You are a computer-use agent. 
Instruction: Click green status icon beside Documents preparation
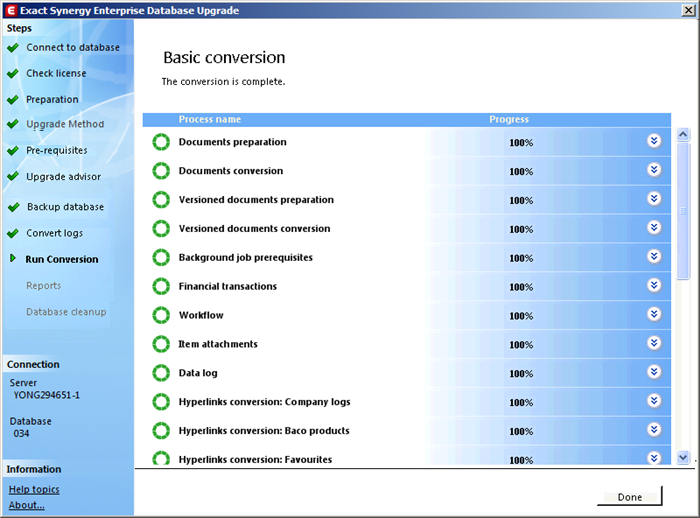click(160, 142)
